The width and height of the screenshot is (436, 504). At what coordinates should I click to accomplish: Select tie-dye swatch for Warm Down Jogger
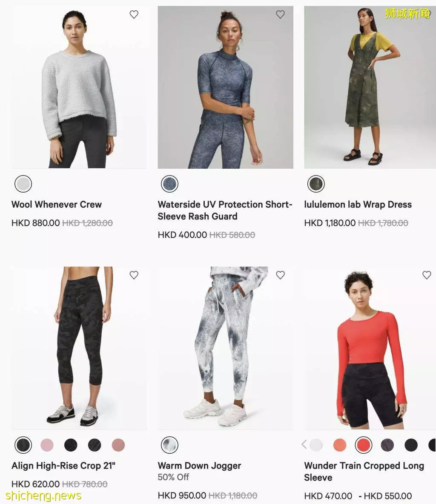pos(169,445)
